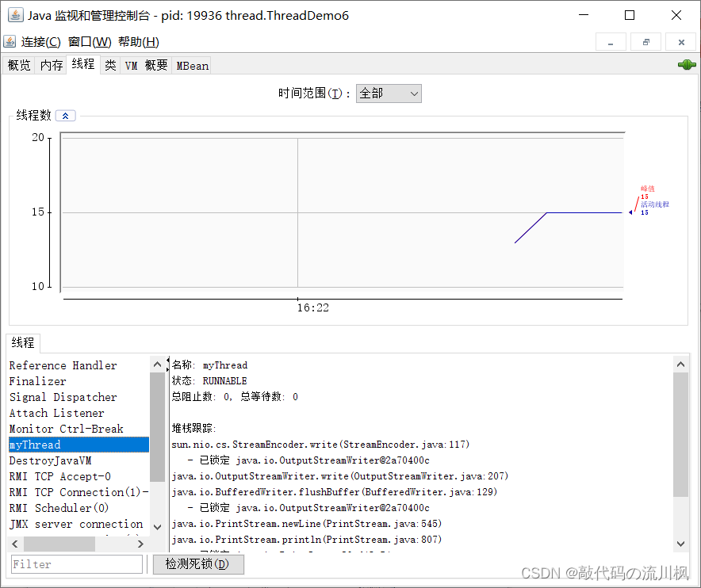Switch to the 类 tab
The image size is (701, 588).
(x=110, y=66)
